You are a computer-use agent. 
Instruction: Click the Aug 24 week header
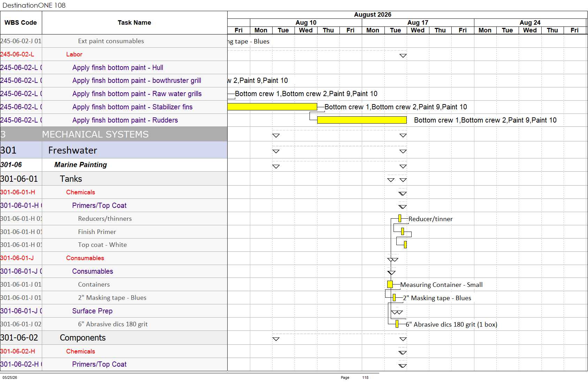530,23
